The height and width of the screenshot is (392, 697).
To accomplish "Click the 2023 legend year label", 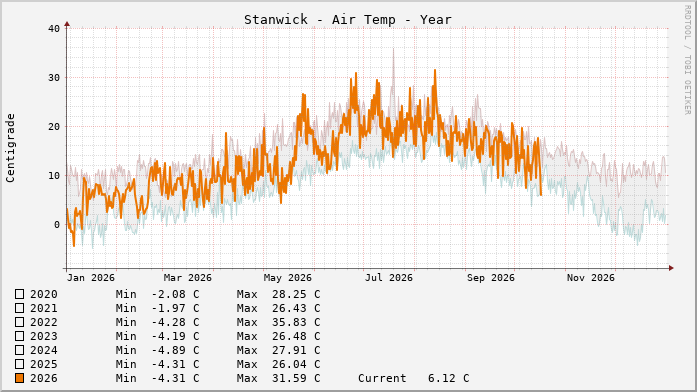I will (x=44, y=336).
